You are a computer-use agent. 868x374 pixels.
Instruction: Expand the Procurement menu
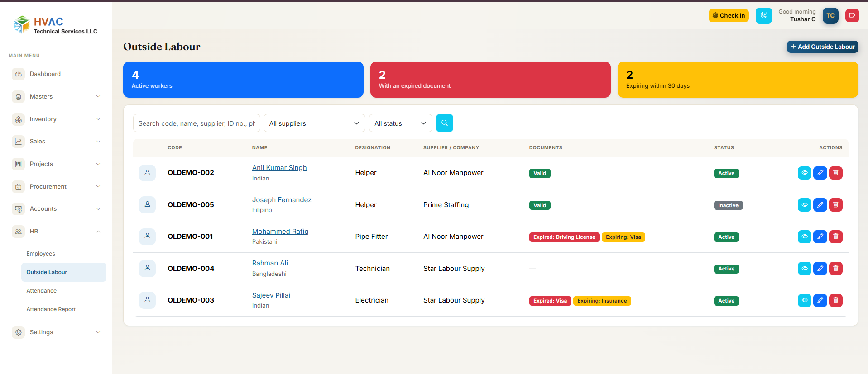click(56, 187)
